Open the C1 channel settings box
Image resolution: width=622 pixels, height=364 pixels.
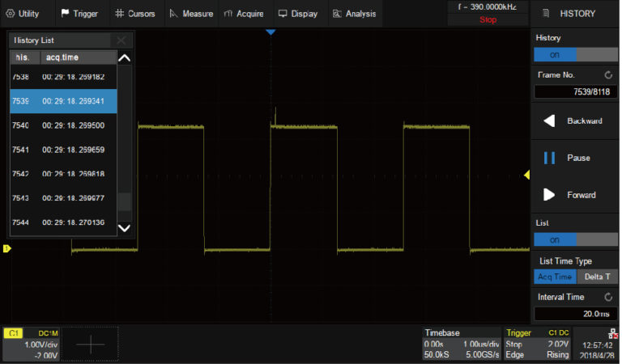click(x=31, y=345)
